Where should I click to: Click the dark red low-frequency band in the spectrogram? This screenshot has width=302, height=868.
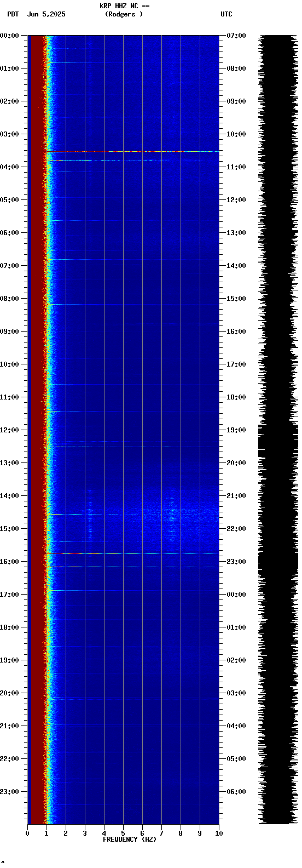click(37, 430)
